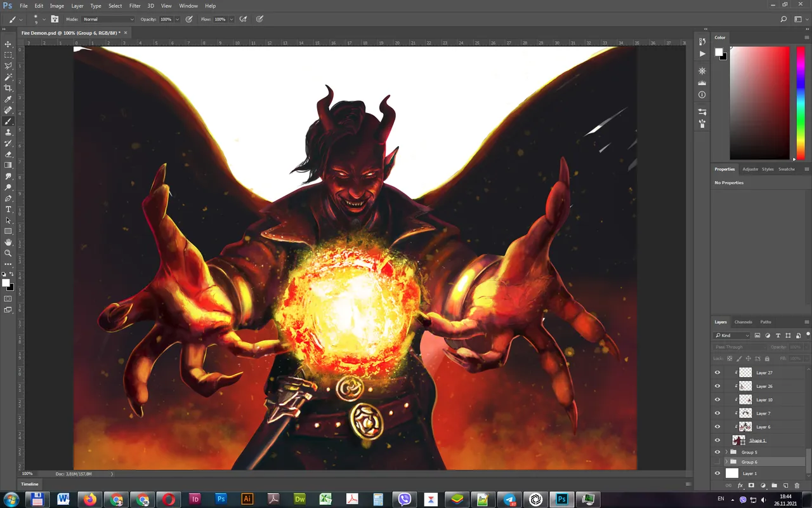Add a layer style fx
Screen dimensions: 812x508
(x=740, y=486)
